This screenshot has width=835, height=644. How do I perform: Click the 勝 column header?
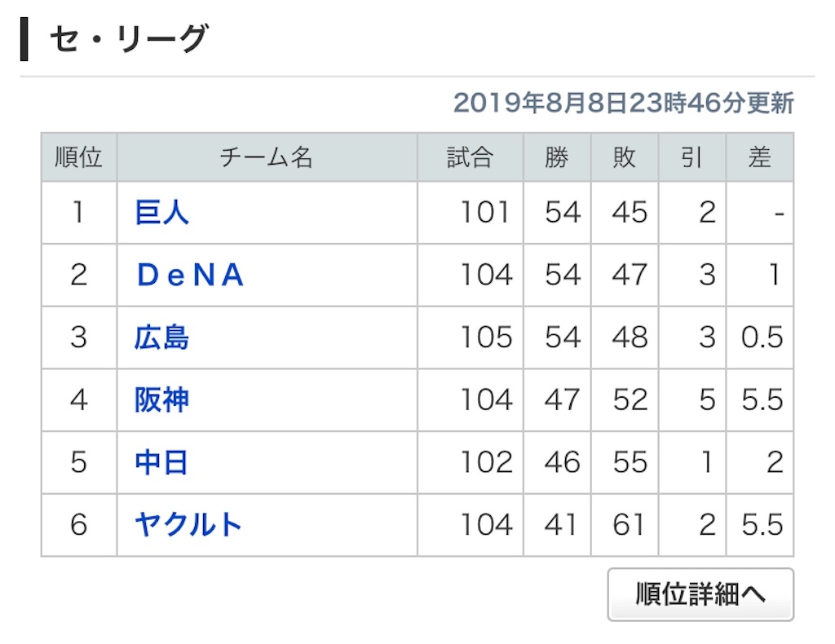557,157
